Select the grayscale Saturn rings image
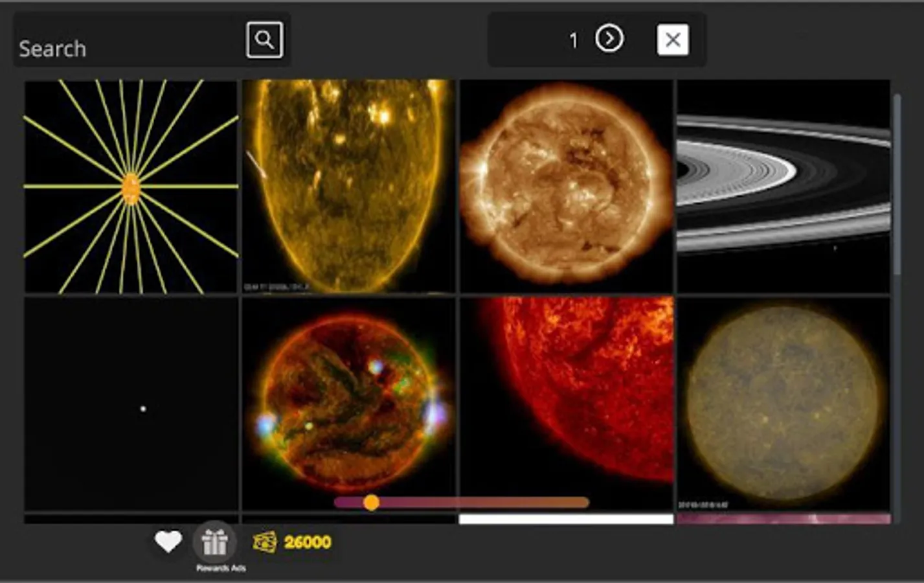Image resolution: width=924 pixels, height=583 pixels. (783, 187)
